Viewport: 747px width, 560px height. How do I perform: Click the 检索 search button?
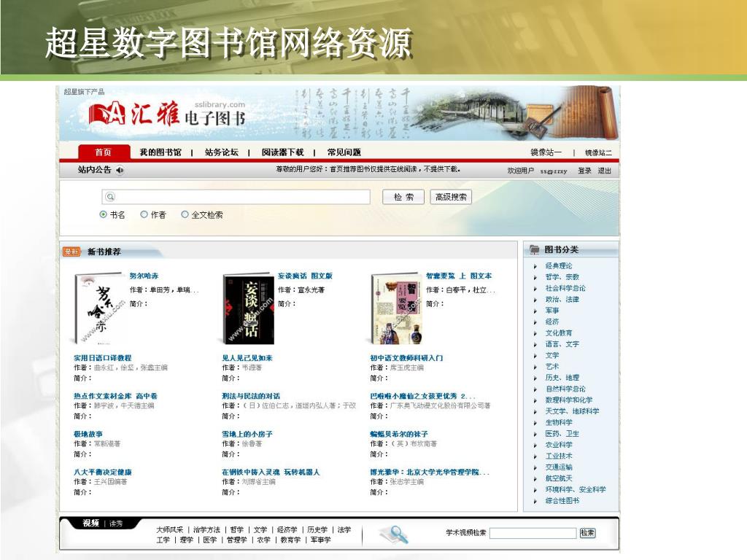pos(403,197)
